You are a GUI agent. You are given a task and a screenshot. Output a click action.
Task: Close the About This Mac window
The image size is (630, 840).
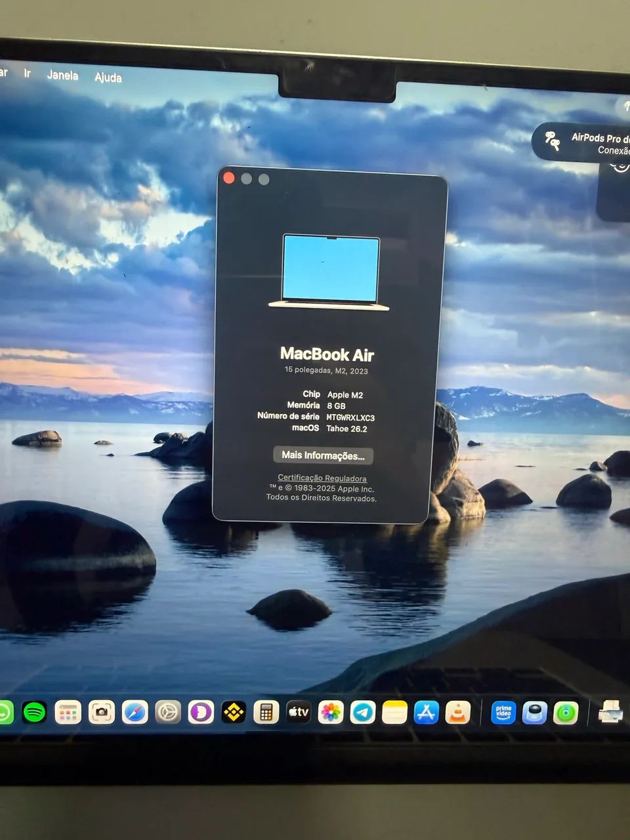tap(229, 178)
